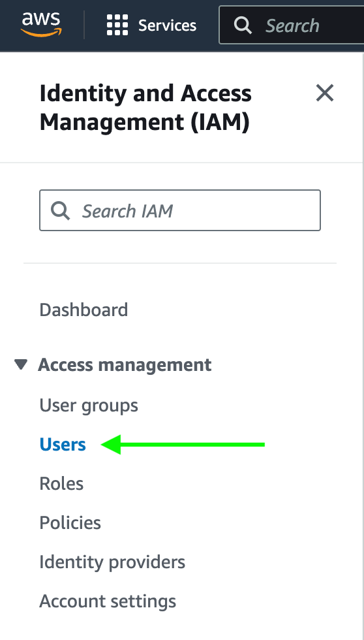
Task: Collapse the Access management triangle
Action: pyautogui.click(x=21, y=364)
